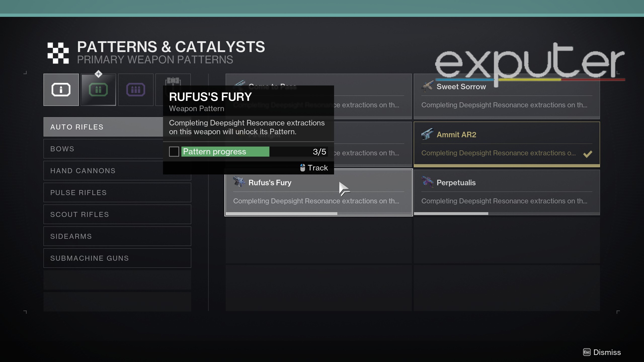Click the Perpetualis description text
The width and height of the screenshot is (644, 362).
(504, 201)
